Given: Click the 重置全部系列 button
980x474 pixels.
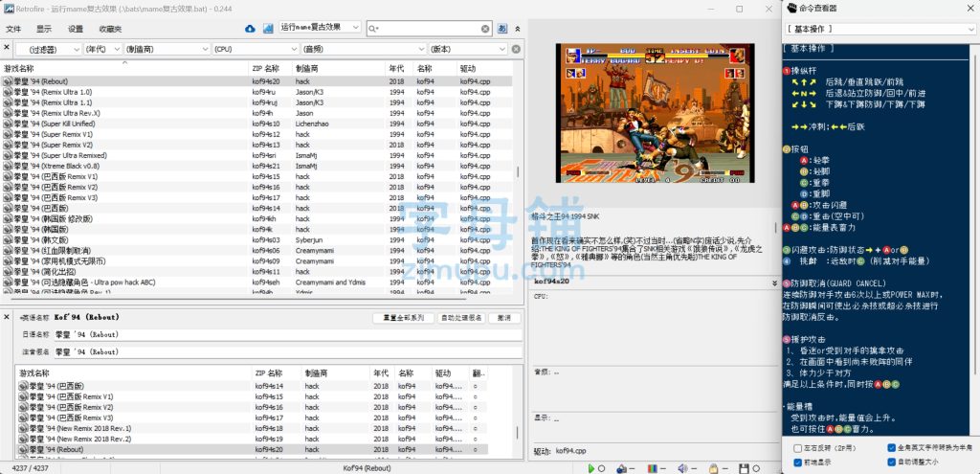Looking at the screenshot, I should tap(403, 318).
